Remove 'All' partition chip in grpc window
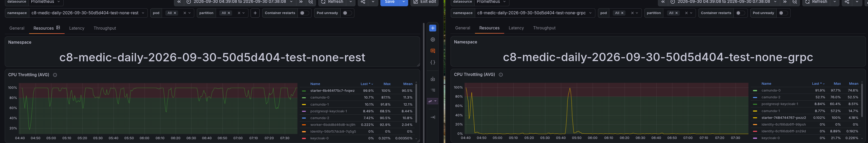 click(676, 13)
